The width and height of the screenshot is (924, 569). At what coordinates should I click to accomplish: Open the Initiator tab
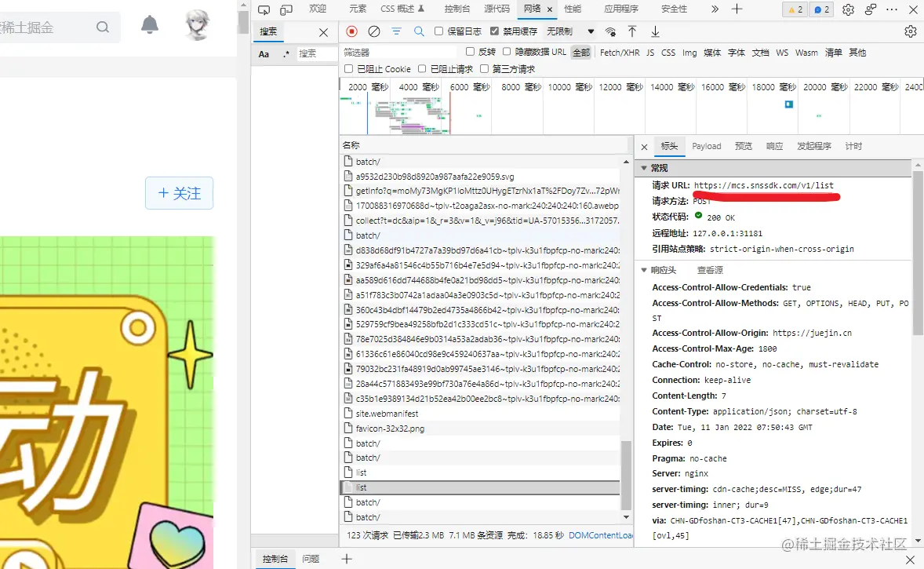[814, 146]
